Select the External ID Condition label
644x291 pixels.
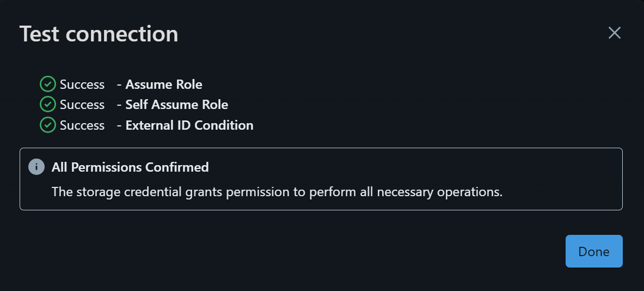(x=189, y=125)
